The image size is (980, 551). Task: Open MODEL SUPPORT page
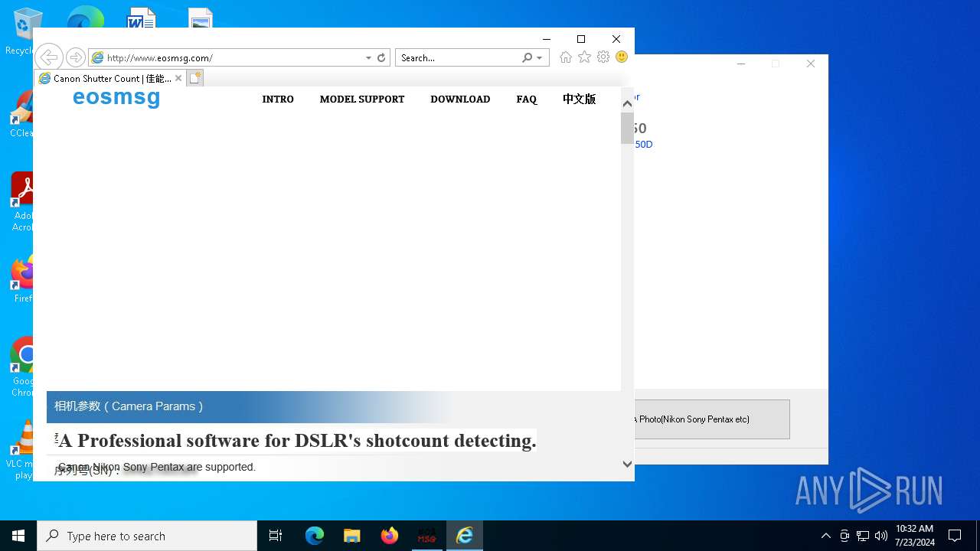pyautogui.click(x=362, y=99)
